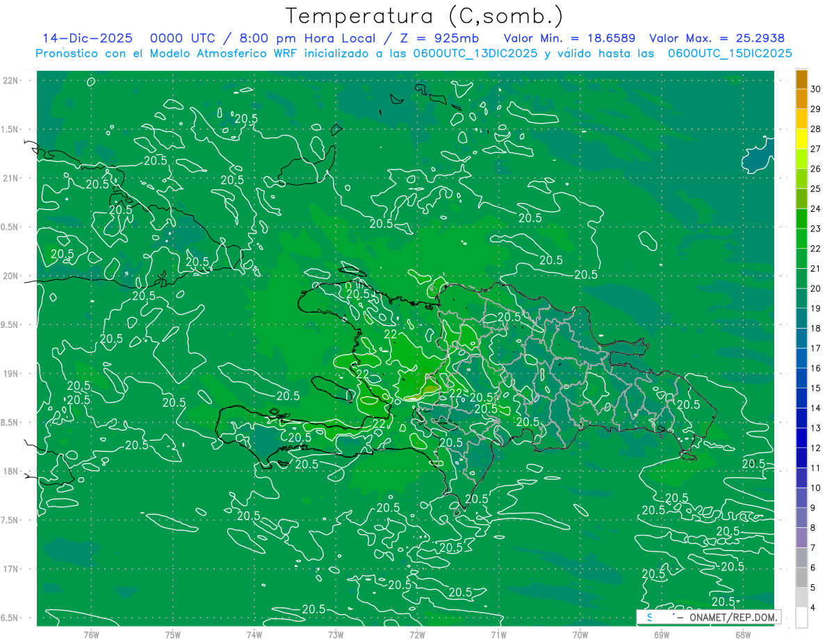Click the legend value "15"
Image resolution: width=834 pixels, height=644 pixels.
[x=816, y=388]
